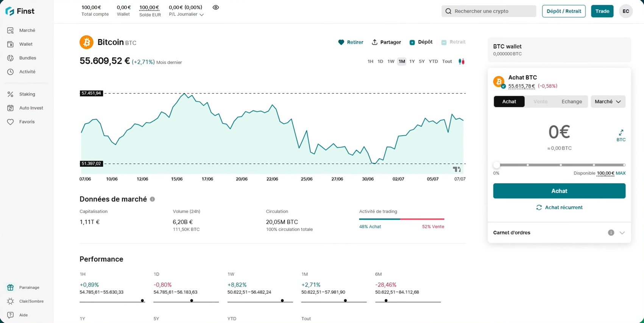
Task: Click the crypto search field
Action: point(489,11)
